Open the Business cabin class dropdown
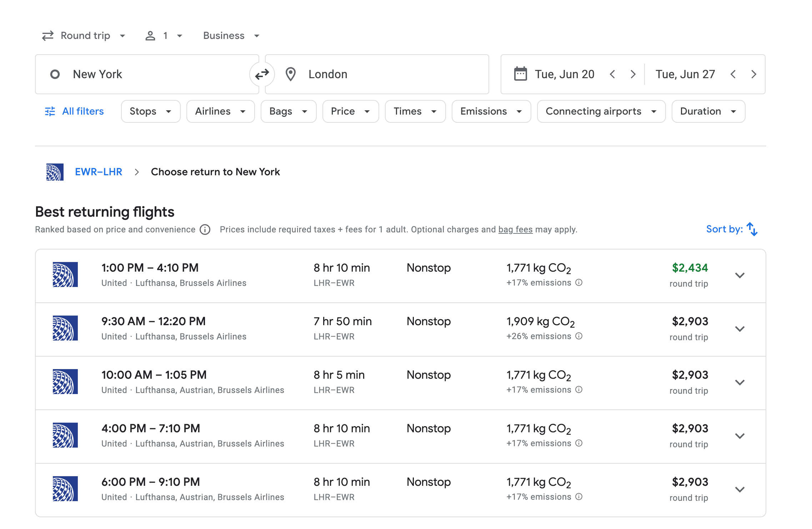Screen dimensions: 812x529 pyautogui.click(x=231, y=36)
